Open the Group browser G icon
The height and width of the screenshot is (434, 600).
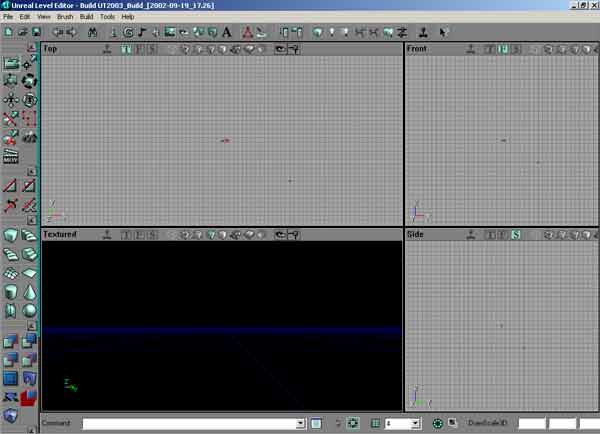pyautogui.click(x=128, y=32)
